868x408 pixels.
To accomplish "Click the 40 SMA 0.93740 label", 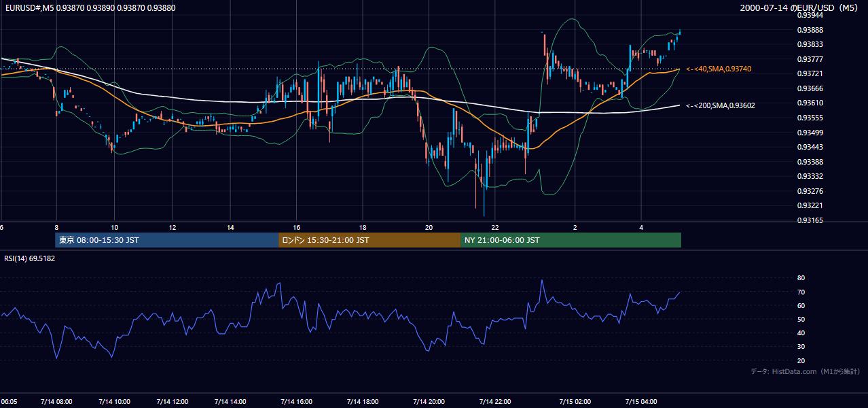I will (719, 69).
